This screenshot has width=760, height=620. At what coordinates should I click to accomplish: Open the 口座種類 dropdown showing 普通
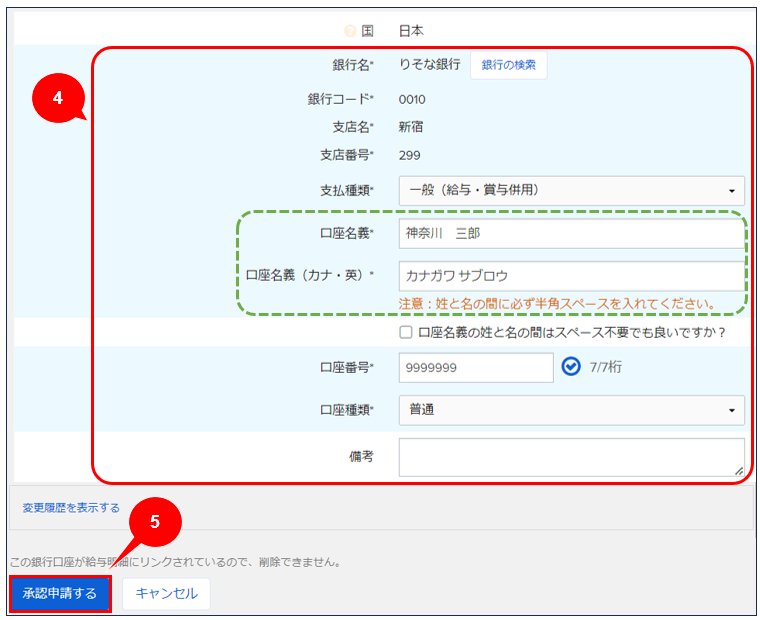(x=571, y=410)
